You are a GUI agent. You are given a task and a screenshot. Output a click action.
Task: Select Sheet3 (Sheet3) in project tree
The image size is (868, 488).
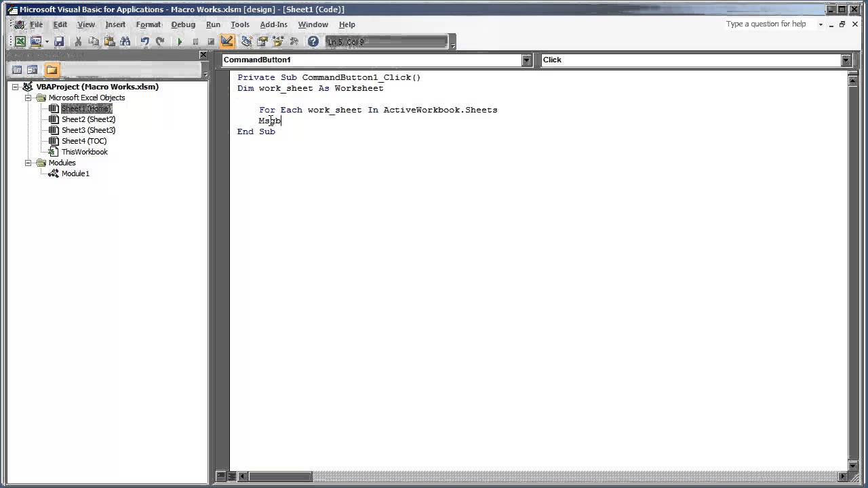(88, 130)
